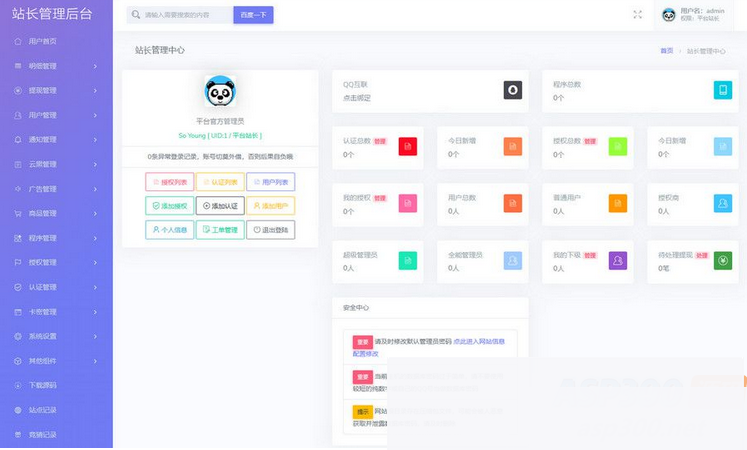Open 下载源码 in the sidebar
747x450 pixels.
click(x=43, y=385)
